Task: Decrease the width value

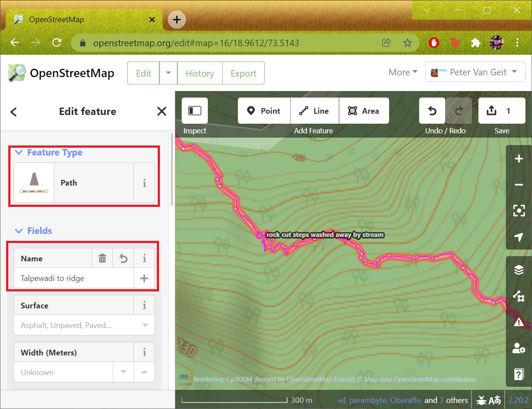Action: point(124,372)
